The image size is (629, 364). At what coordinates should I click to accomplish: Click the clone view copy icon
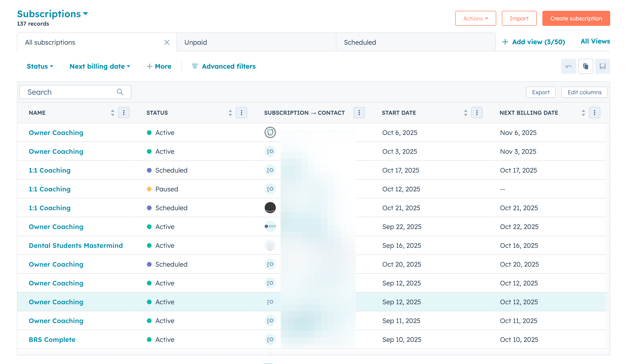pyautogui.click(x=585, y=66)
